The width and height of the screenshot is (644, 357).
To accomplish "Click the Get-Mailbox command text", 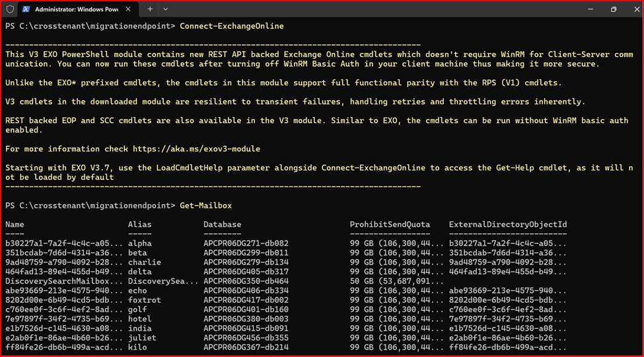I will coord(205,206).
